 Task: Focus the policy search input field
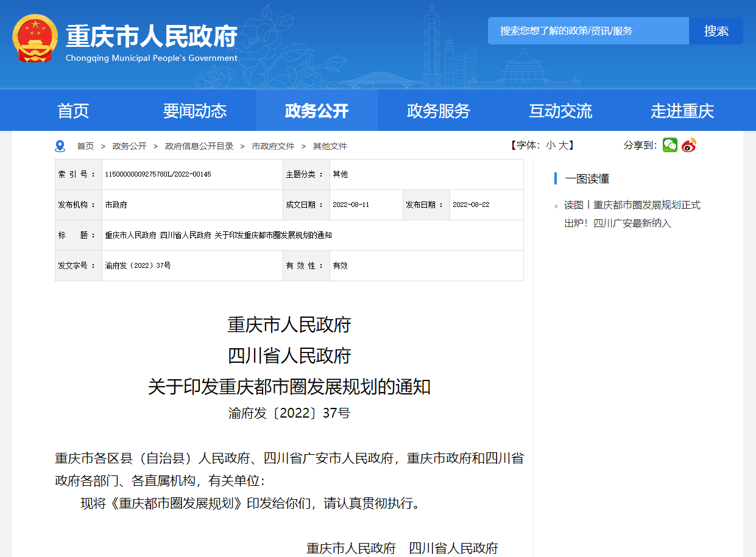[588, 31]
